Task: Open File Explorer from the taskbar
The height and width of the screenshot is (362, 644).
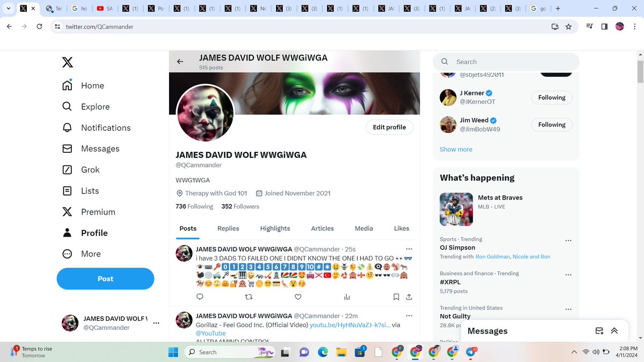Action: (x=341, y=352)
